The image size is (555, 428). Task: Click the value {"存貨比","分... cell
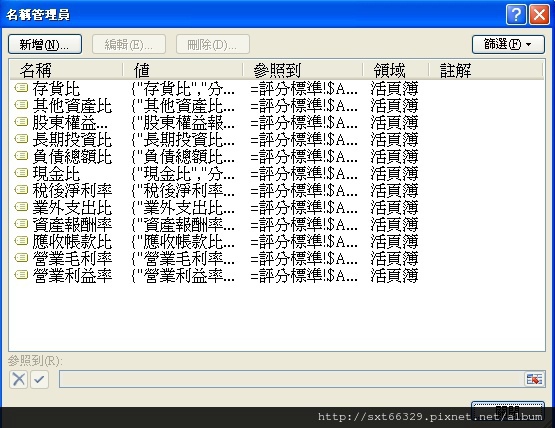coord(183,89)
